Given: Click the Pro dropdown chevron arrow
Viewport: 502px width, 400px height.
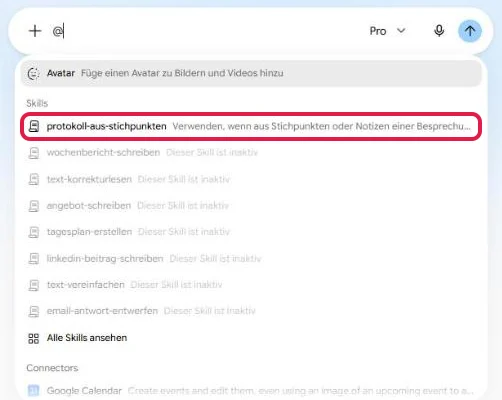Looking at the screenshot, I should tap(401, 31).
